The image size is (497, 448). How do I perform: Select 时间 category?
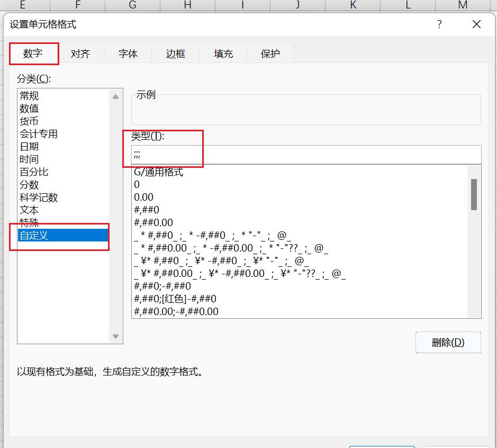pos(64,159)
